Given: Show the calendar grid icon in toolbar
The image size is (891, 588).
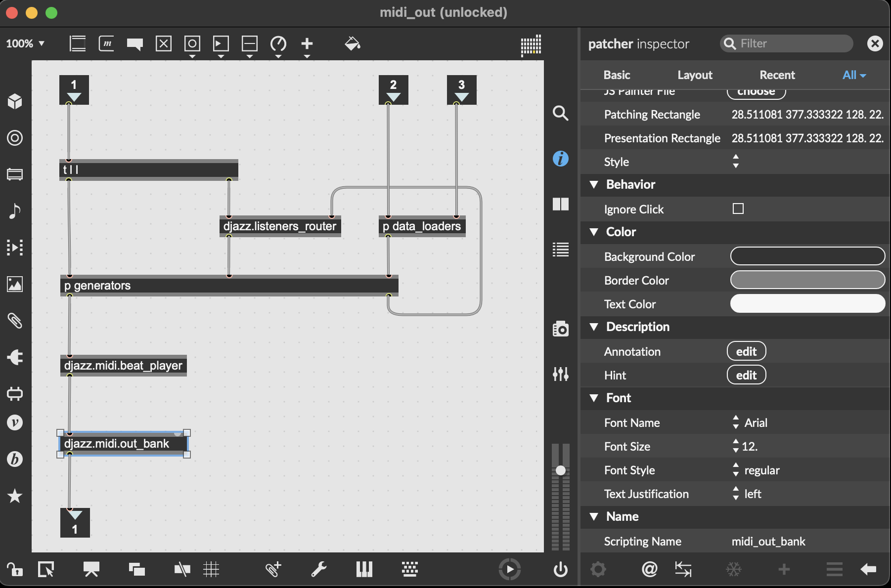Looking at the screenshot, I should coord(531,45).
